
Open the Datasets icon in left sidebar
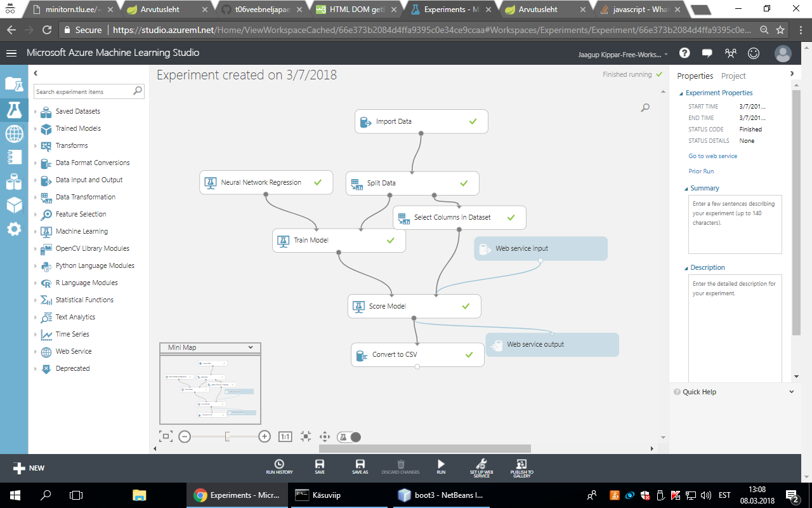coord(14,182)
